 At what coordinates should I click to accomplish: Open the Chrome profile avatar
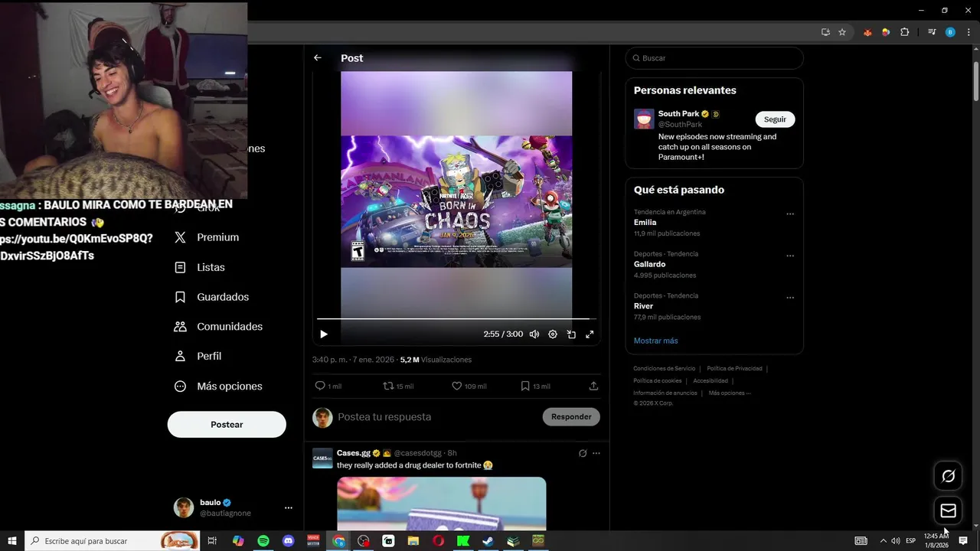(x=950, y=32)
